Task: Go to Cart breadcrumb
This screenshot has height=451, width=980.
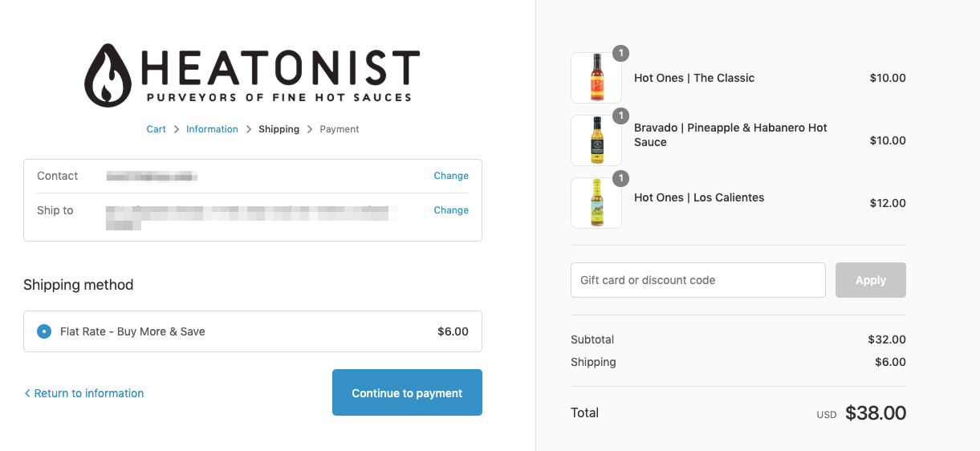Action: coord(156,129)
